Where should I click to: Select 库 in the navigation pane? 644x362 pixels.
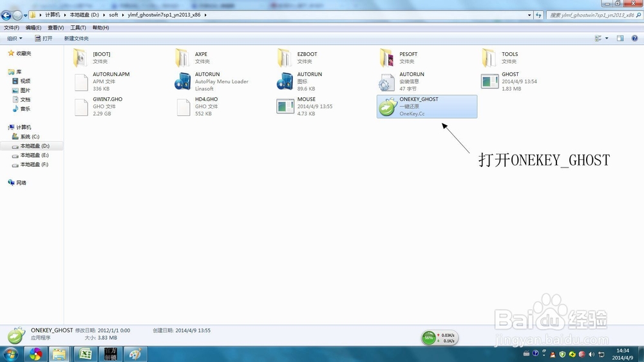(x=15, y=72)
